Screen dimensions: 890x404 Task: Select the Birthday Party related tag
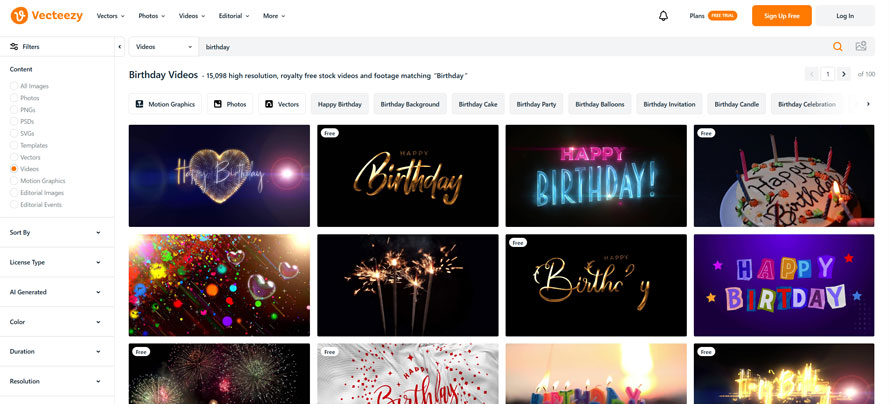pyautogui.click(x=536, y=104)
